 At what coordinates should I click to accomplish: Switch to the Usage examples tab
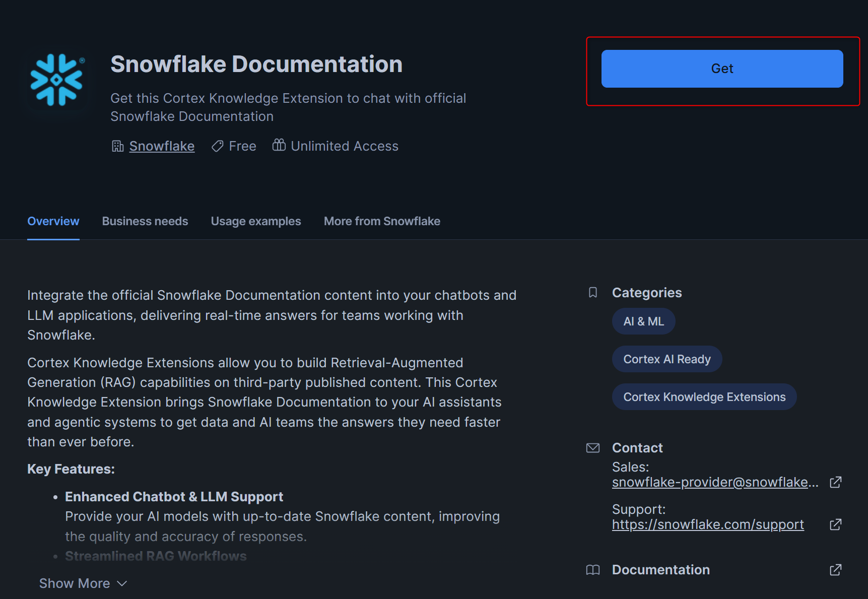256,221
